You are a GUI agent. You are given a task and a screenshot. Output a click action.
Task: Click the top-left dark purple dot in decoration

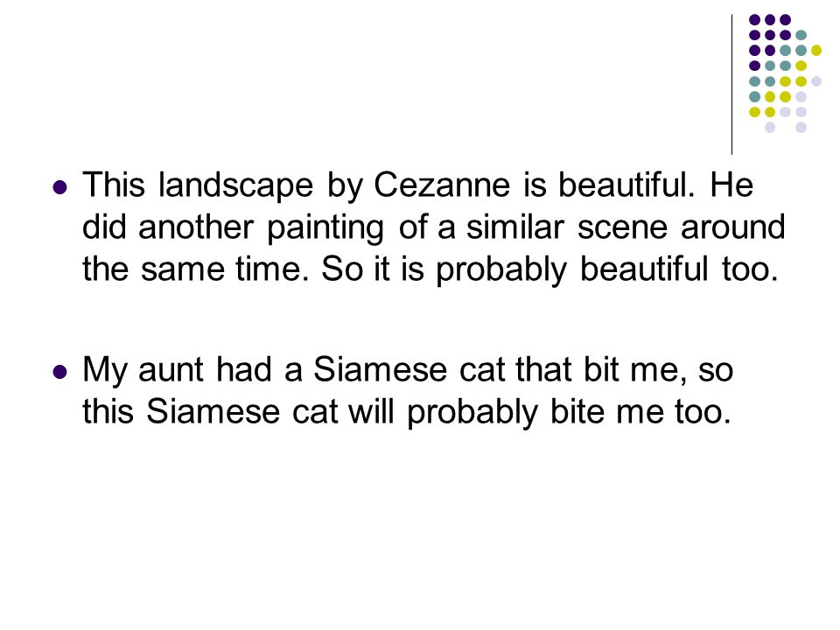[754, 20]
